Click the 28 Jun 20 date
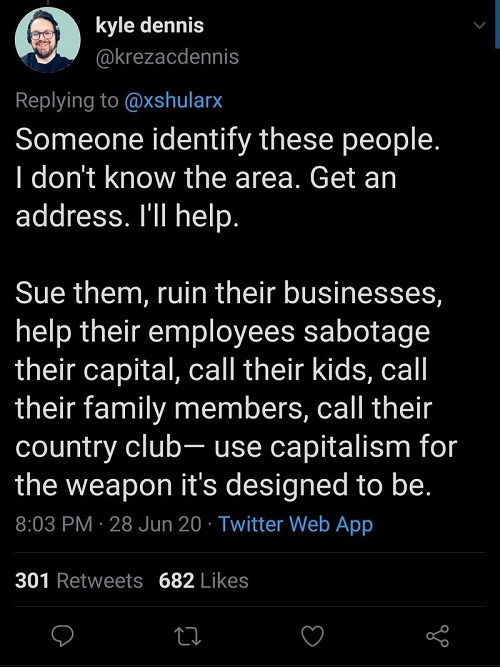This screenshot has height=667, width=500. tap(155, 524)
